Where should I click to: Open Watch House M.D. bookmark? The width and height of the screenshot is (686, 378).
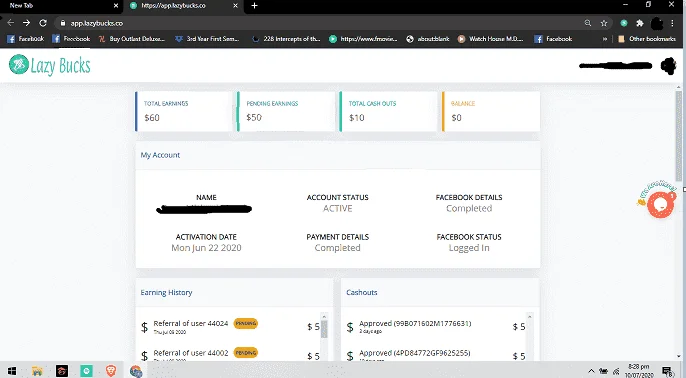point(490,39)
